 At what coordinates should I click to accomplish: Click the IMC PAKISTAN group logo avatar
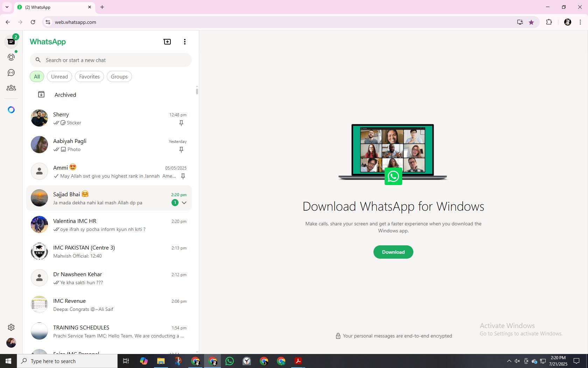coord(39,251)
